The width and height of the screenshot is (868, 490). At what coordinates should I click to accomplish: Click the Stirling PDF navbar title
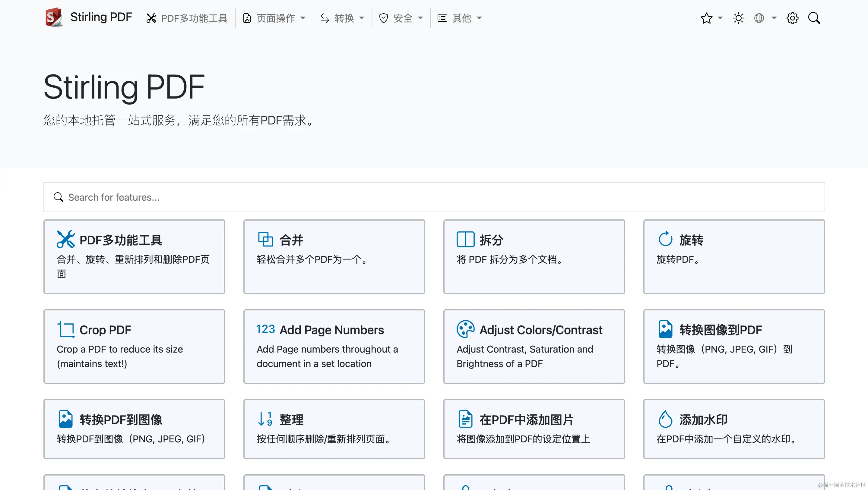pyautogui.click(x=101, y=17)
